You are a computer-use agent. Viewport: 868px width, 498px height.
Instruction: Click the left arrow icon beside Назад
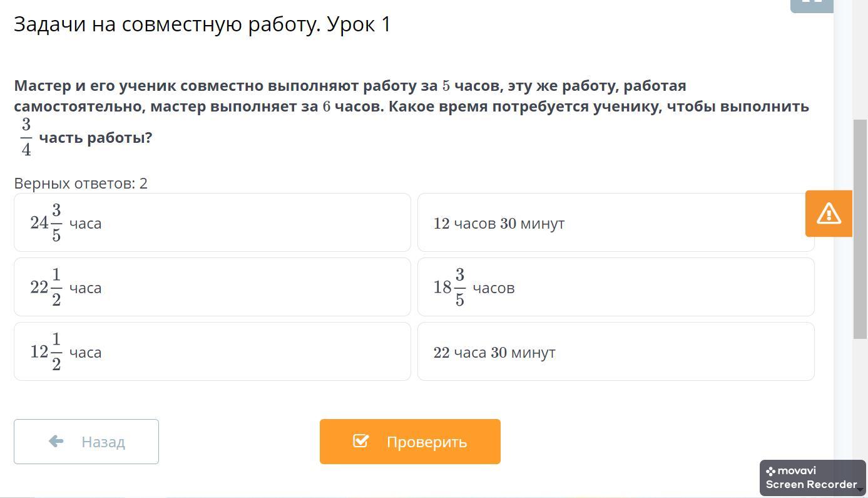[x=56, y=442]
